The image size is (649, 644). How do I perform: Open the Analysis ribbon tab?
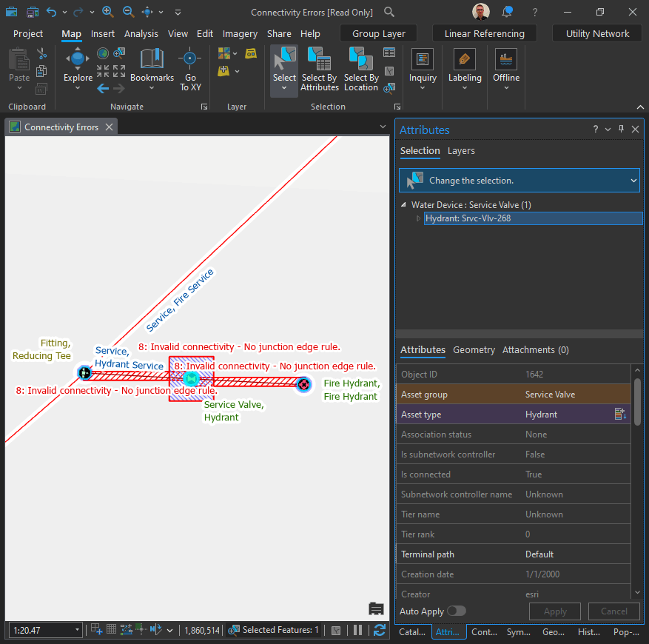[141, 33]
